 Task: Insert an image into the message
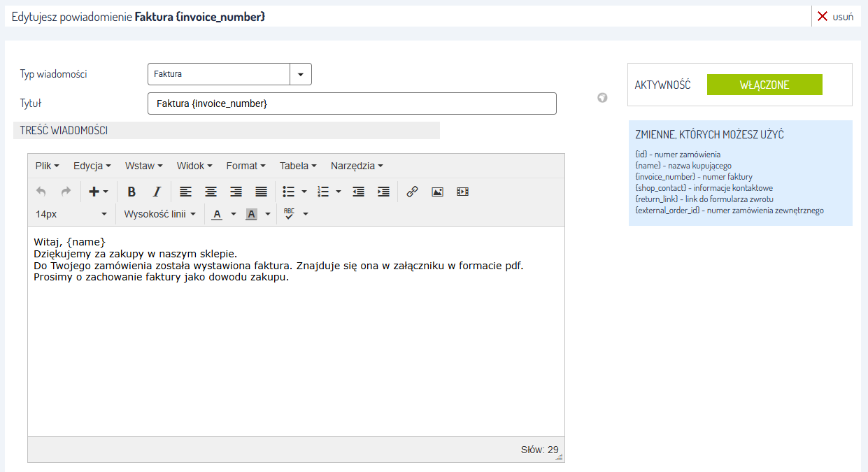pos(437,192)
